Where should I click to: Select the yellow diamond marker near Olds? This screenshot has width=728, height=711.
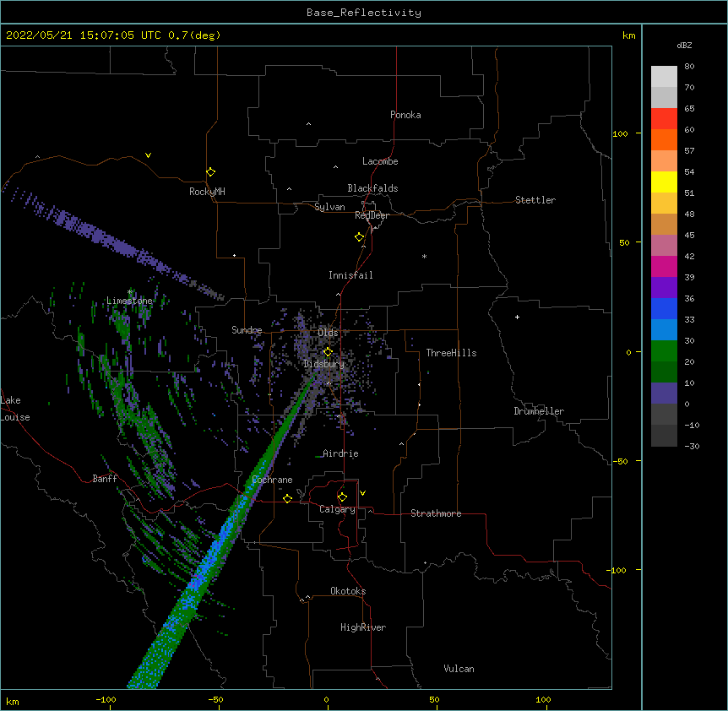328,352
